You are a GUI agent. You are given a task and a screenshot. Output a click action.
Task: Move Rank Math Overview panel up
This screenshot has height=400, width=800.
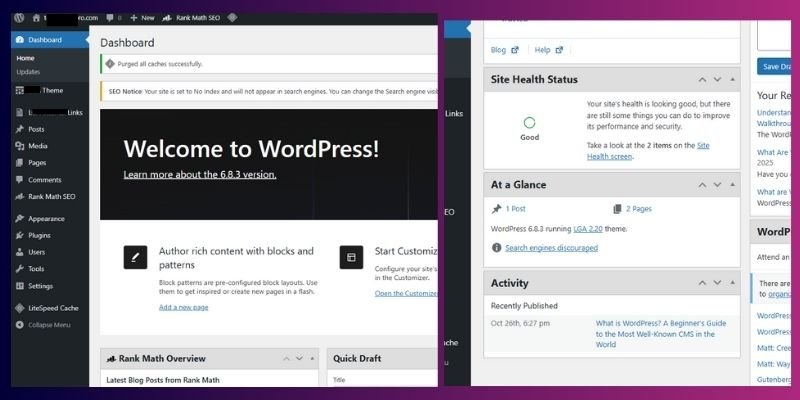point(287,359)
